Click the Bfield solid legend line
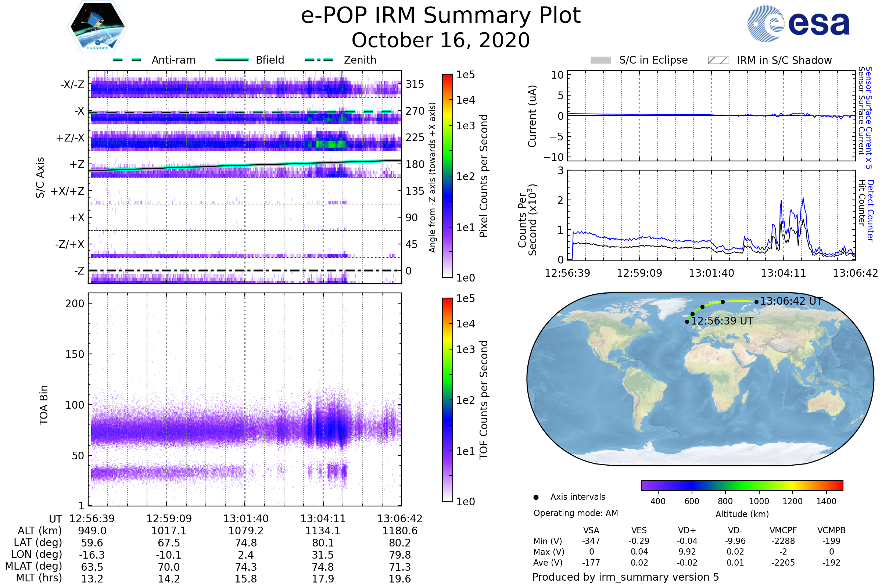 [232, 60]
